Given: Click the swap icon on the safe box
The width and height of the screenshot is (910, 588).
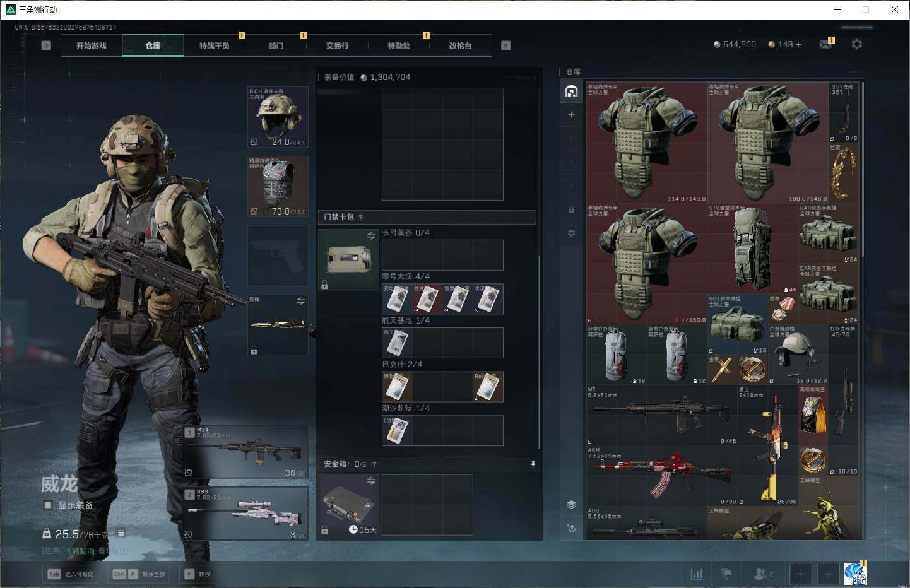Looking at the screenshot, I should pyautogui.click(x=371, y=481).
